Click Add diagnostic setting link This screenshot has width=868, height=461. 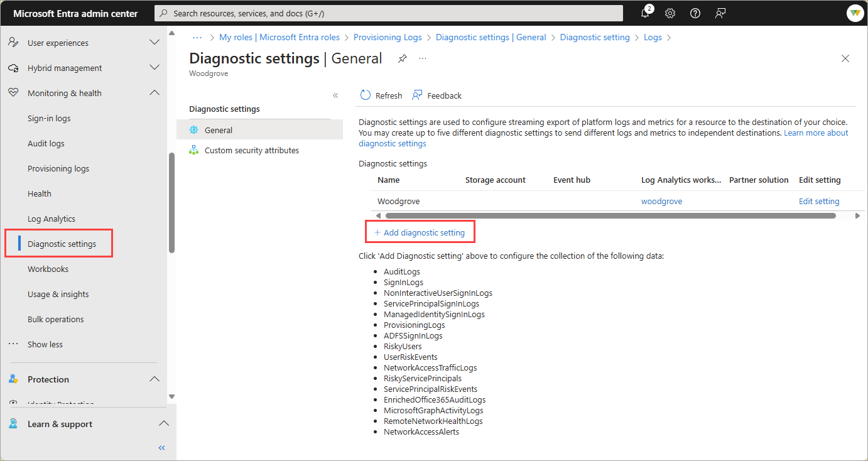click(x=420, y=232)
